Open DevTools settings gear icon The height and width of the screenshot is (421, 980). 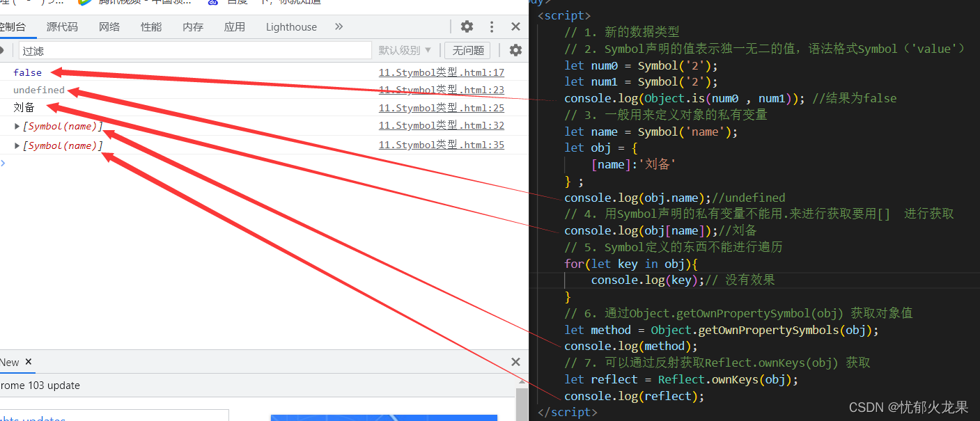tap(467, 26)
